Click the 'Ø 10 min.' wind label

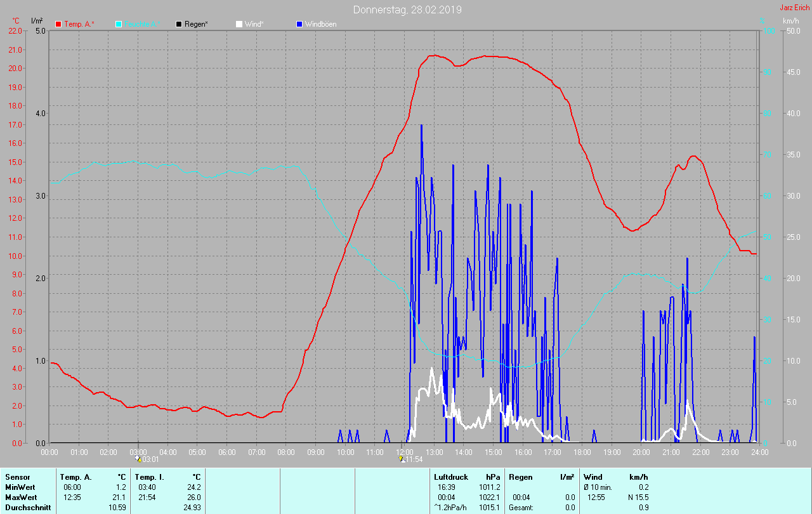pos(598,487)
